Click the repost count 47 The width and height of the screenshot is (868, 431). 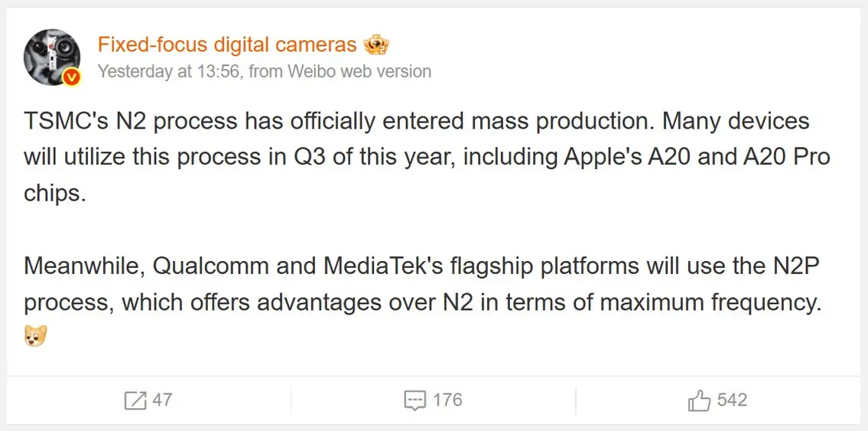pyautogui.click(x=162, y=400)
